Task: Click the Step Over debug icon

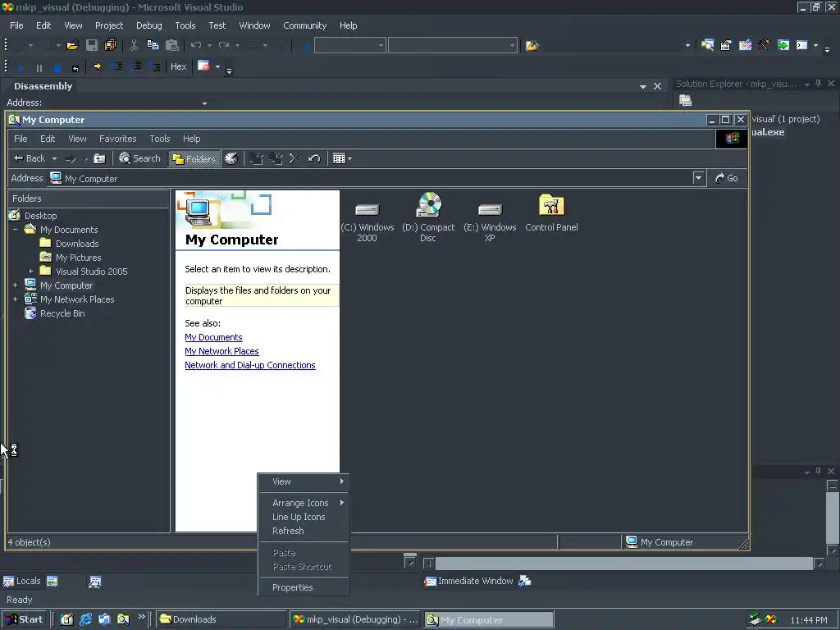Action: click(x=136, y=66)
